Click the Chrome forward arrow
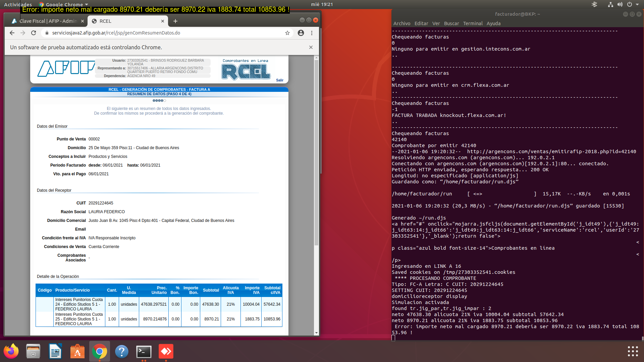Viewport: 644px width, 362px height. [x=23, y=33]
